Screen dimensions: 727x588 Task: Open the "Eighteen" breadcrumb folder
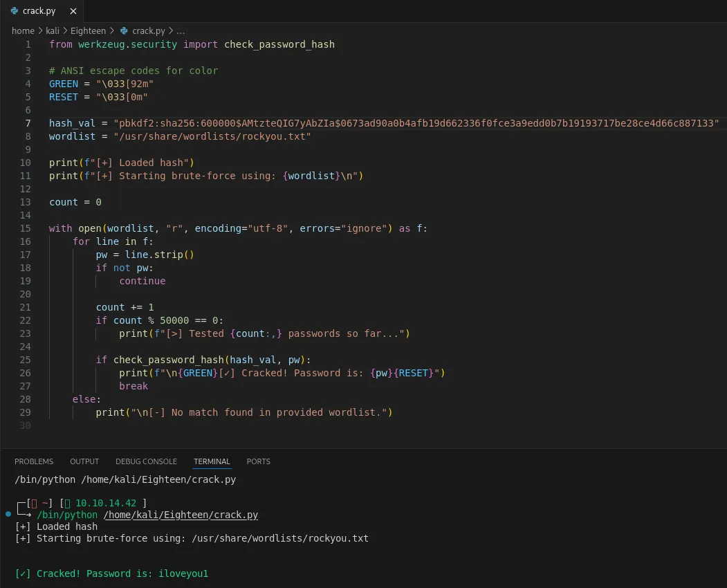pyautogui.click(x=89, y=31)
